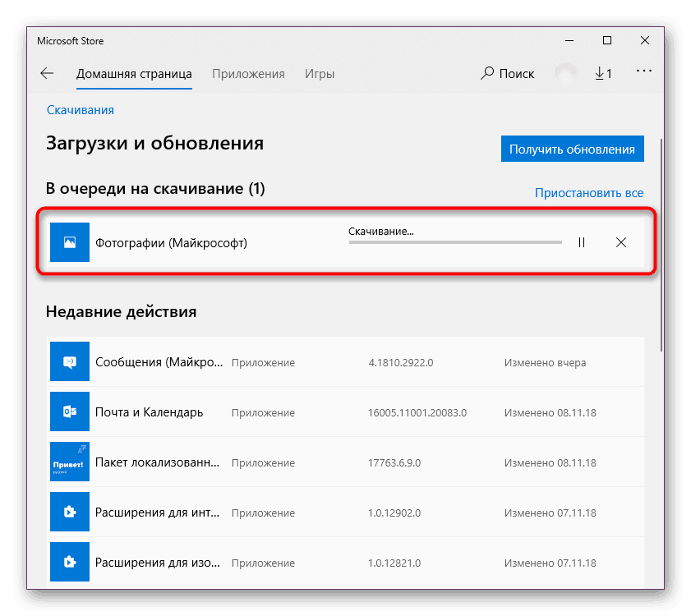Click version 17763.6.9.0
691x616 pixels.
pos(394,463)
